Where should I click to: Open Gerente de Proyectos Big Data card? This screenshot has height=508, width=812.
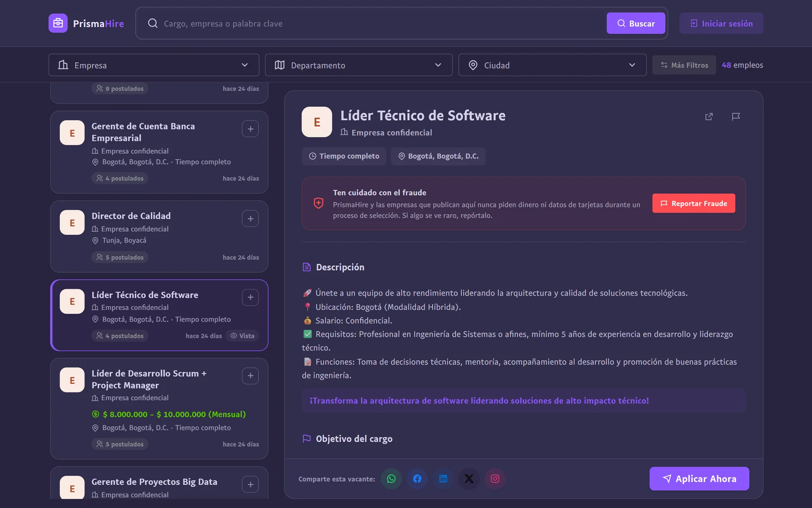coord(159,483)
